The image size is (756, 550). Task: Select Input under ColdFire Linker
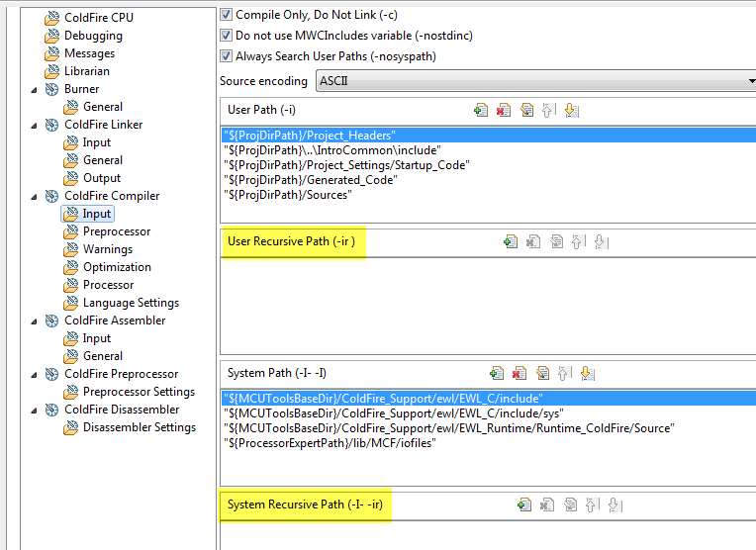pos(96,142)
